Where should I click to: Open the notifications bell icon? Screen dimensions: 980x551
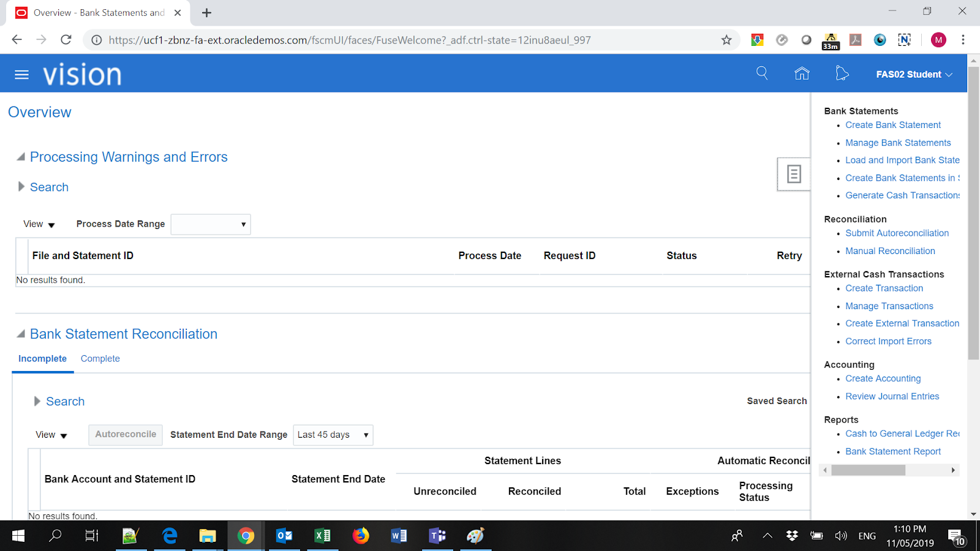tap(842, 73)
